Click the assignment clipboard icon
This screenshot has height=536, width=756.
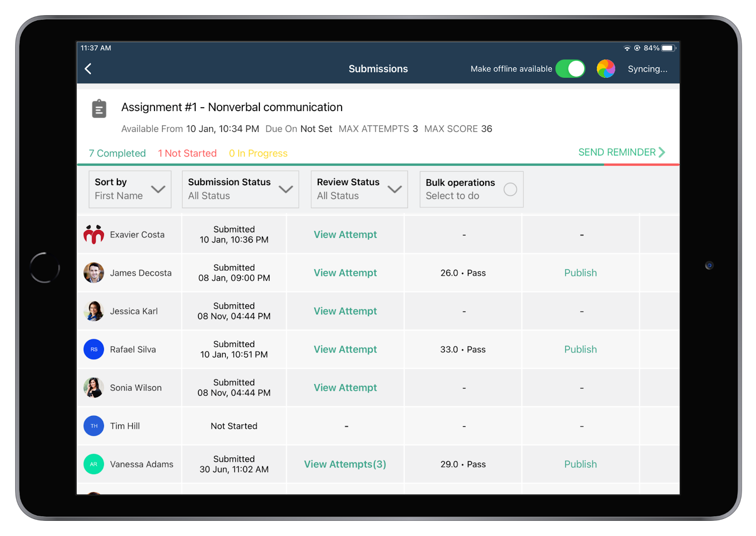click(99, 109)
